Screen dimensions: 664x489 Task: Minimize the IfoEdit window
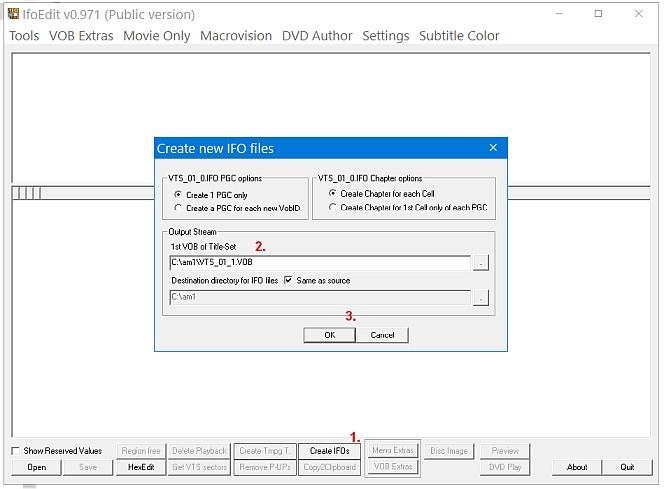[559, 14]
